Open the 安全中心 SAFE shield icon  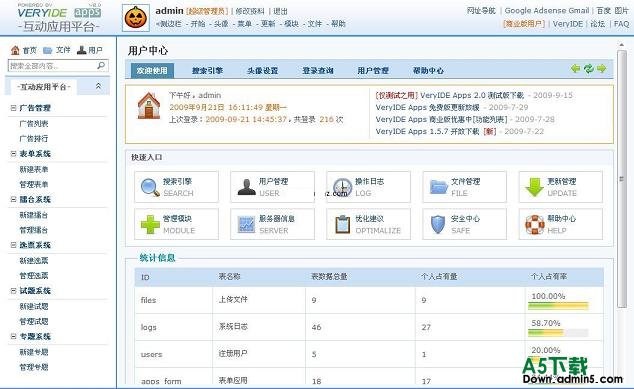coord(438,224)
